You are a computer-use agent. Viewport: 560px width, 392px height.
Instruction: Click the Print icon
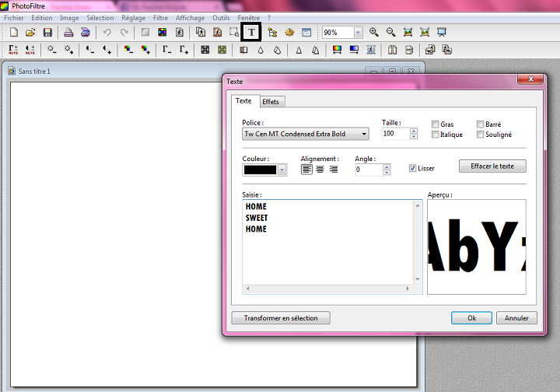(x=68, y=33)
